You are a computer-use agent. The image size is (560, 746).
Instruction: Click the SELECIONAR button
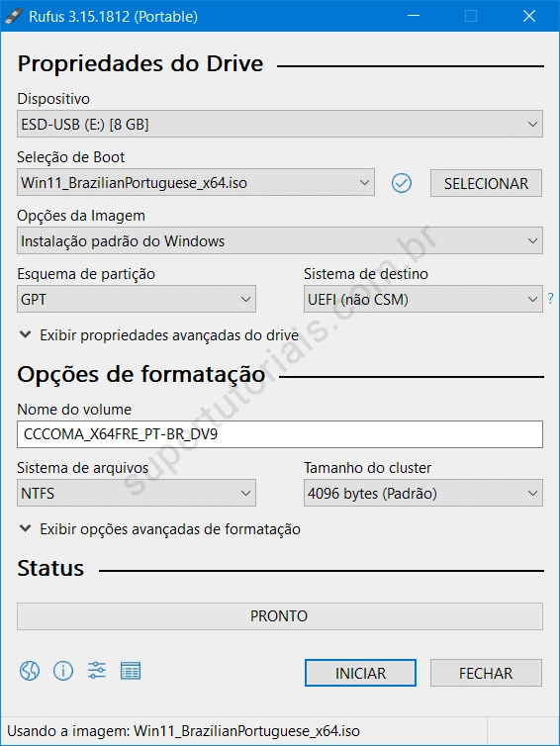(x=486, y=183)
